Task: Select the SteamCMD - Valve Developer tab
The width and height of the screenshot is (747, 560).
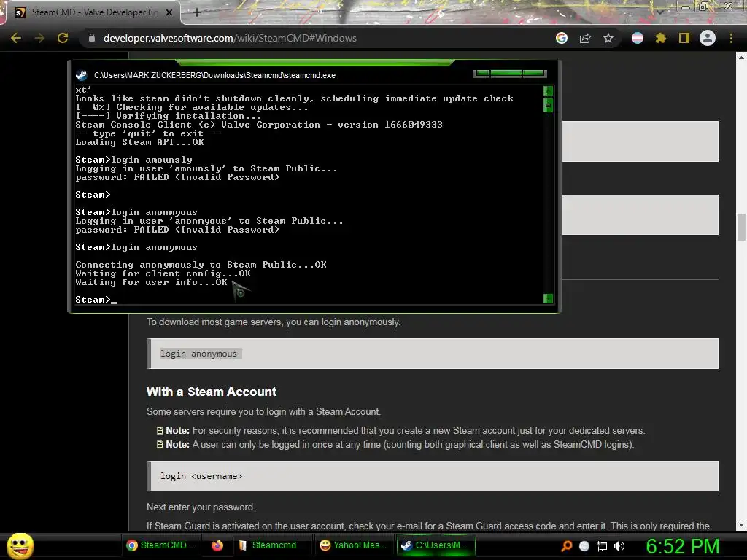Action: pyautogui.click(x=93, y=12)
